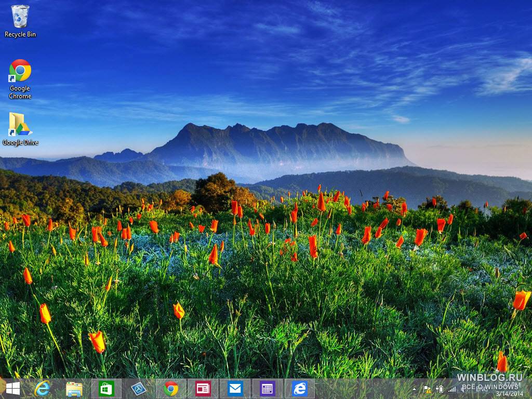The image size is (532, 399).
Task: Open the Windows Store taskbar app
Action: click(106, 389)
